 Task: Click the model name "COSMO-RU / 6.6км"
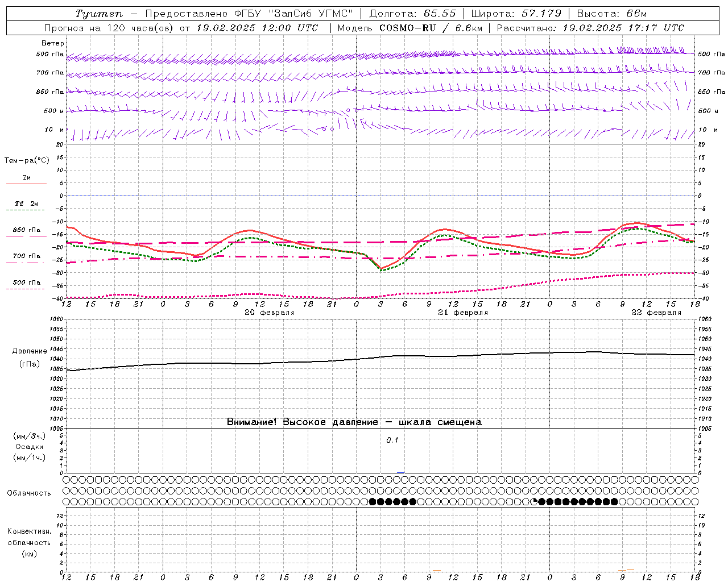click(x=431, y=28)
